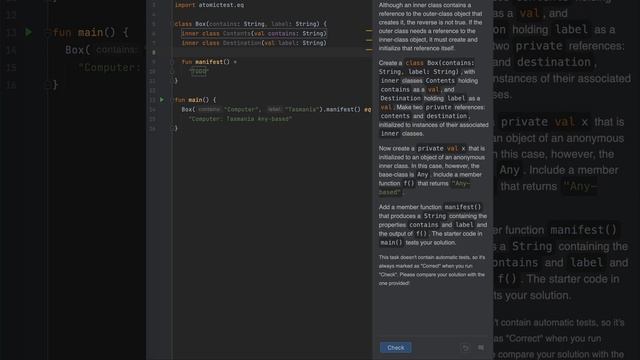The height and width of the screenshot is (360, 640).
Task: Click the 'import atomictest.eq' line
Action: [x=209, y=5]
